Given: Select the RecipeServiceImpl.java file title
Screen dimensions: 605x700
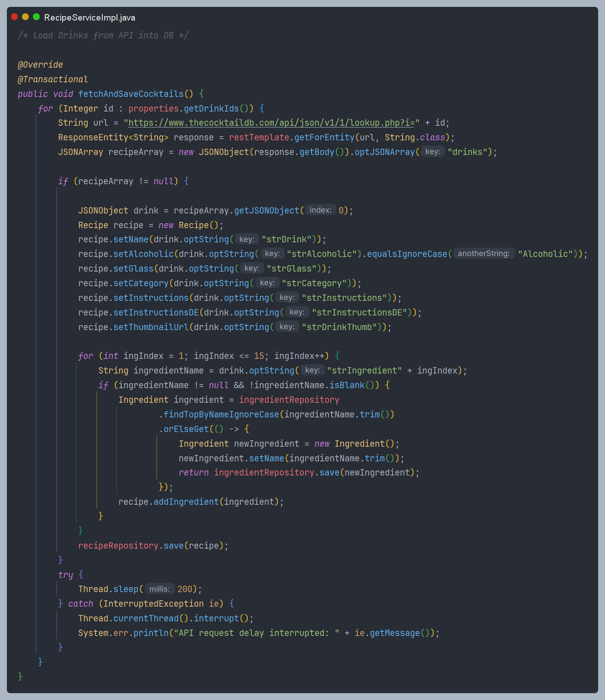Looking at the screenshot, I should click(x=90, y=17).
